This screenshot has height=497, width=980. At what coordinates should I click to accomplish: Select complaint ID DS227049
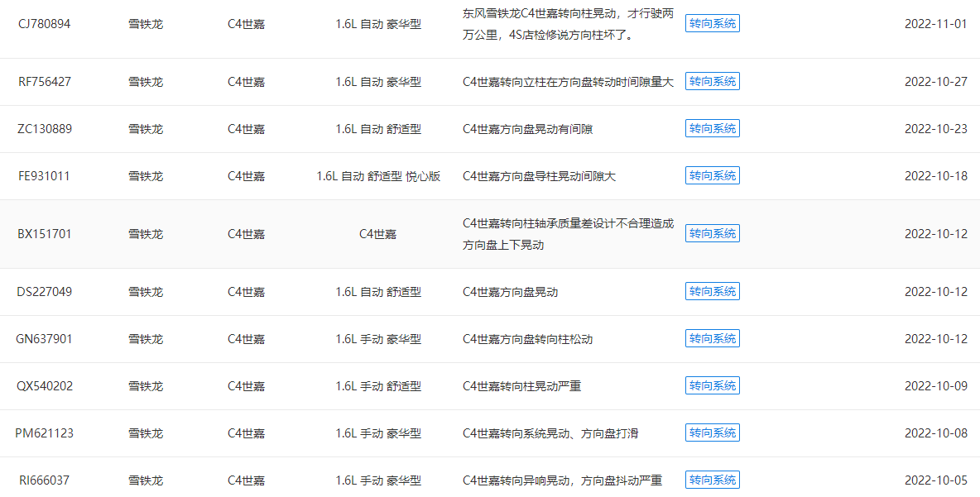(x=44, y=292)
